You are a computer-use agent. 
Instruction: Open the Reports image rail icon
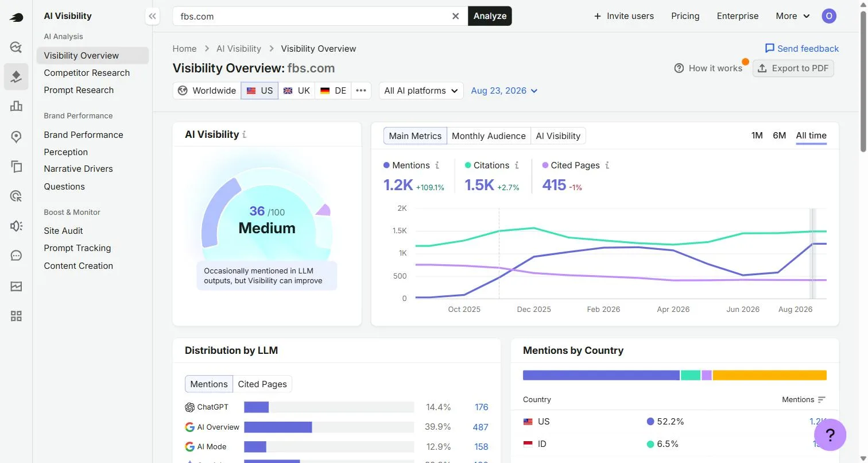(x=16, y=286)
